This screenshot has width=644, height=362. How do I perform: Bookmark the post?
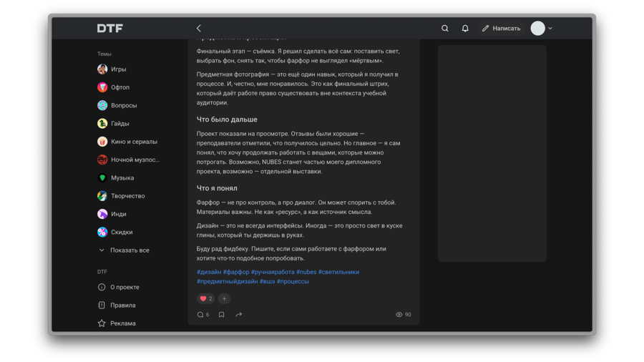coord(221,314)
